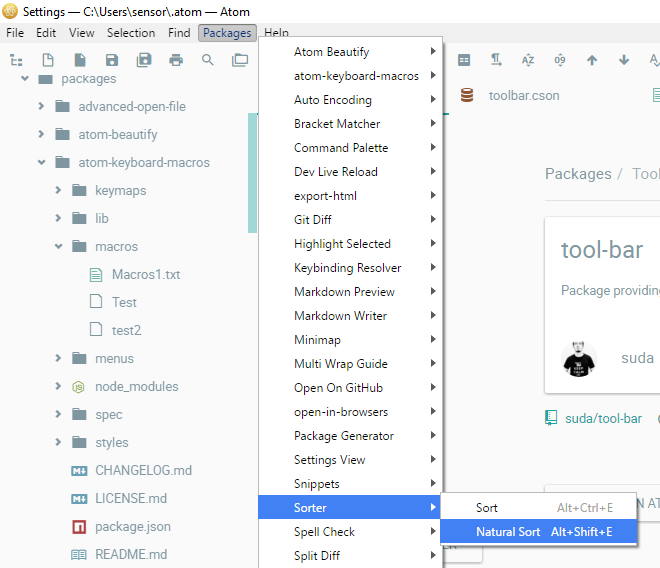The image size is (660, 568).
Task: Click the up arrow toolbar icon
Action: pyautogui.click(x=592, y=60)
